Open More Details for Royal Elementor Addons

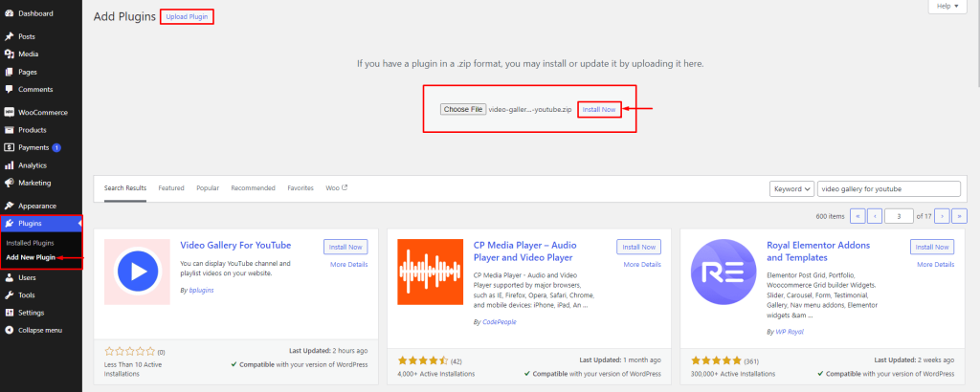point(936,265)
